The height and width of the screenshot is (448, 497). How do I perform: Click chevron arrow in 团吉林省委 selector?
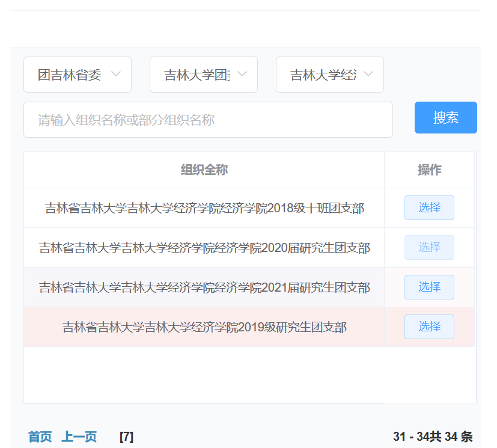point(116,74)
